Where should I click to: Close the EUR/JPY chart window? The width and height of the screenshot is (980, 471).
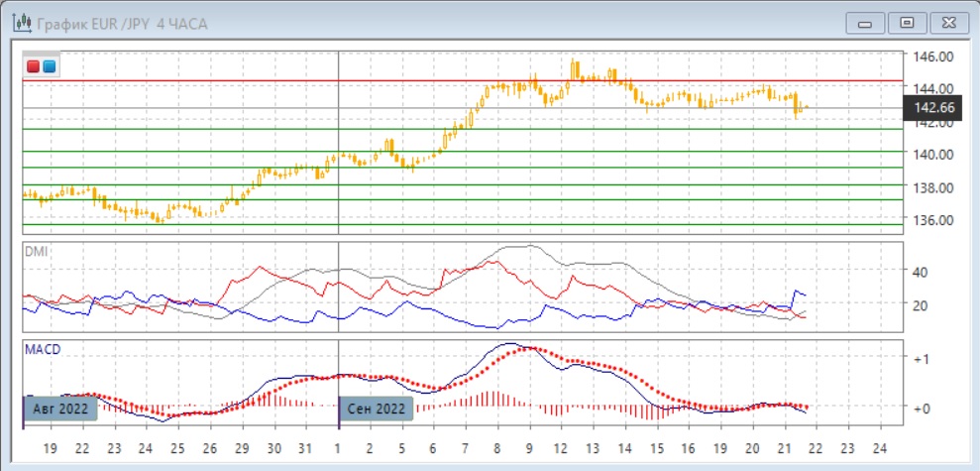[x=943, y=22]
